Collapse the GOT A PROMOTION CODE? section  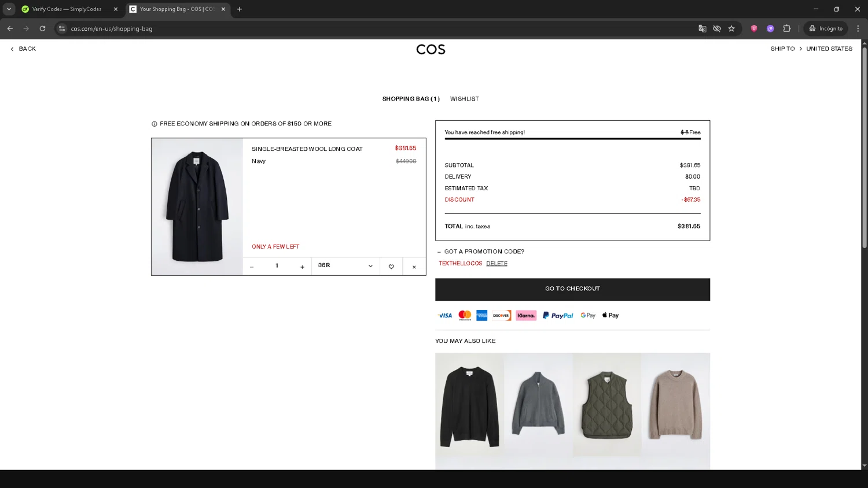[481, 252]
